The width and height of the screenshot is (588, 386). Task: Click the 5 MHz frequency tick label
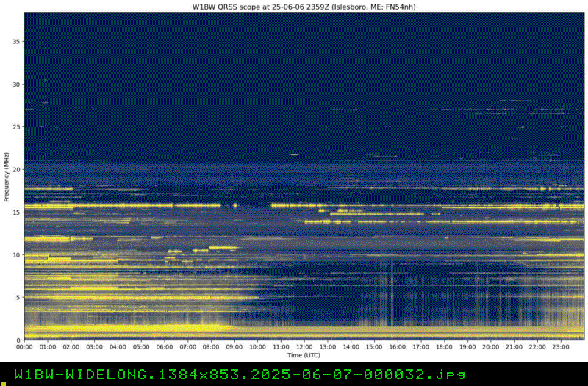(18, 298)
